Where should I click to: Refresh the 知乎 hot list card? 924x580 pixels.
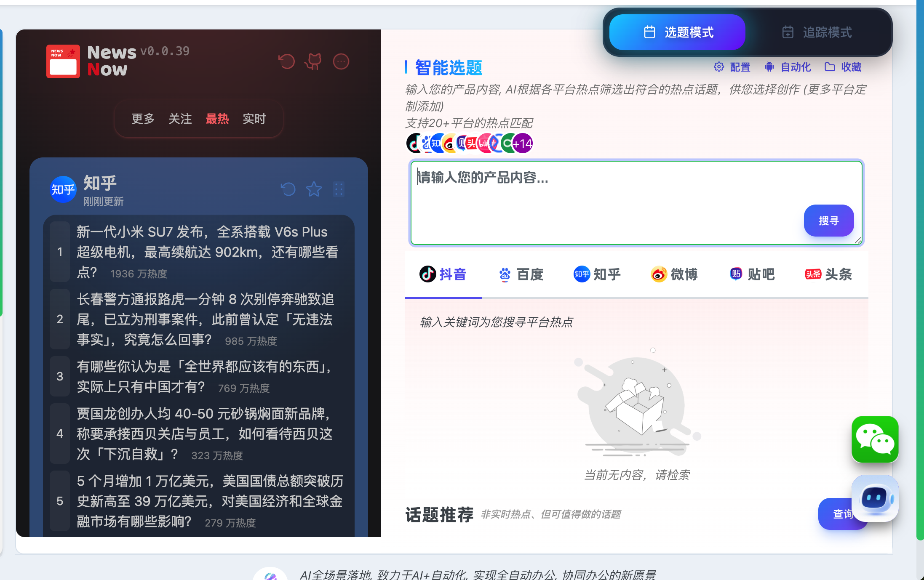pos(288,189)
